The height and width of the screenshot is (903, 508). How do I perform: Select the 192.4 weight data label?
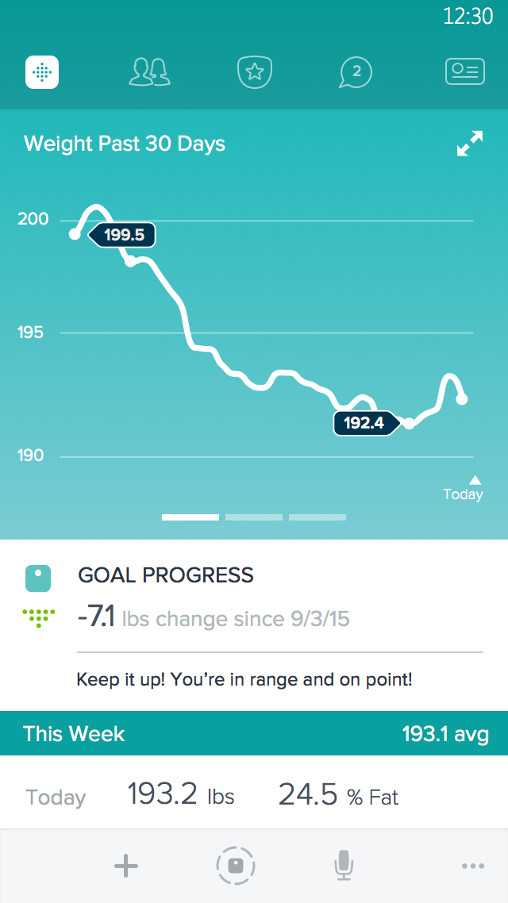pyautogui.click(x=366, y=423)
